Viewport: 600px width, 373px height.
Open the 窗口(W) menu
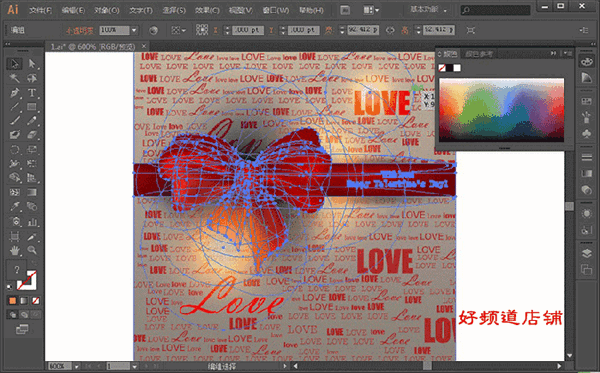pos(276,10)
